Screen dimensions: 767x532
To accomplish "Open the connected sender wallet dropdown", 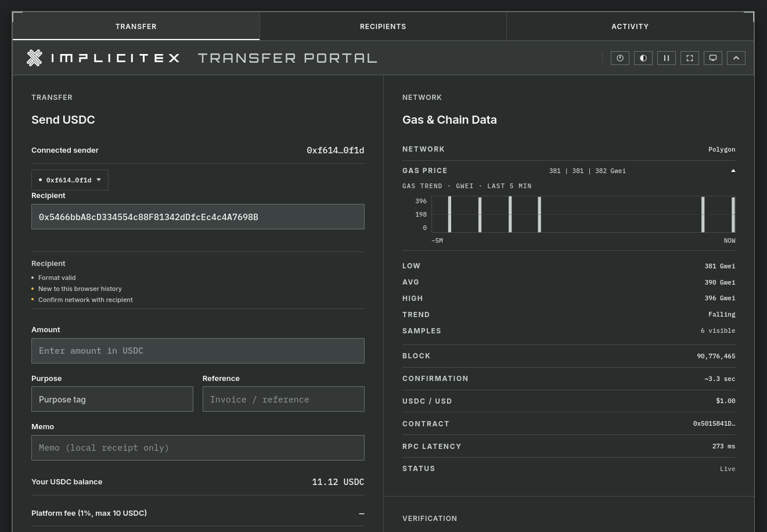I will point(70,180).
